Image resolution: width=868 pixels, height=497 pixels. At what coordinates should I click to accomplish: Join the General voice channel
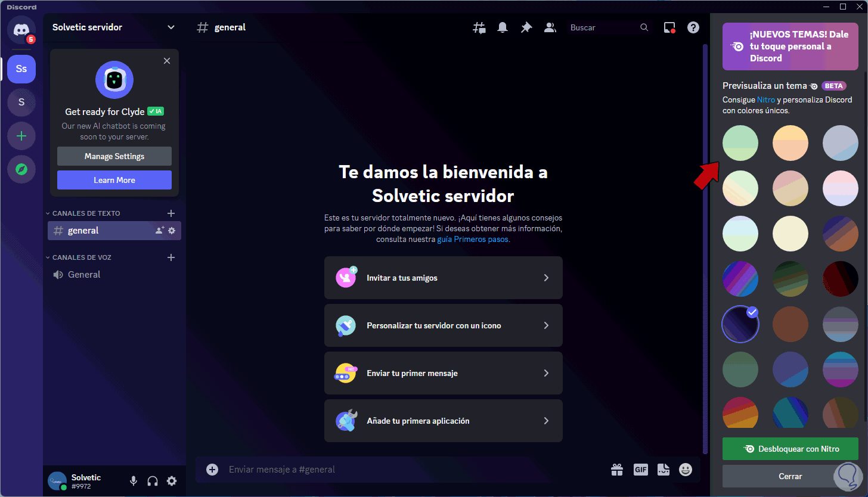[114, 275]
